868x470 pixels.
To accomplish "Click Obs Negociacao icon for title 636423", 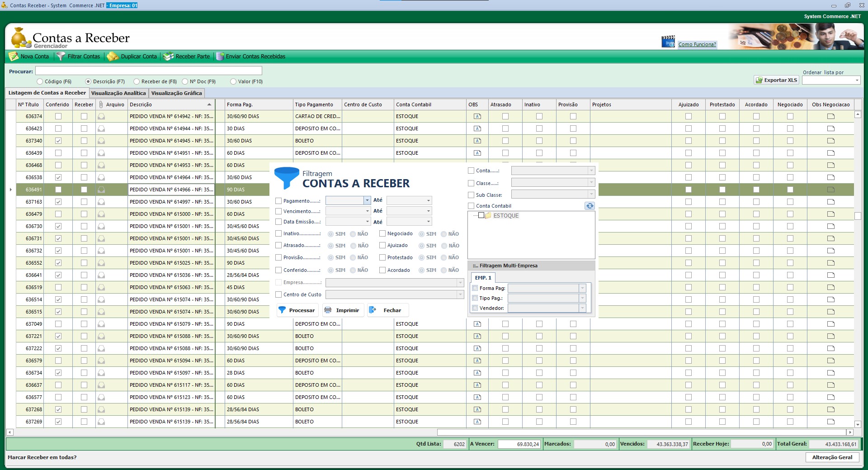I will (830, 128).
